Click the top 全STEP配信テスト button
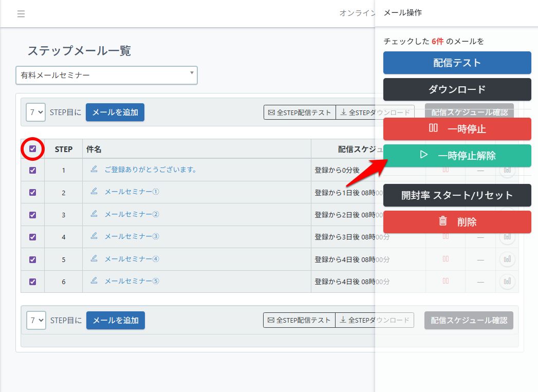The height and width of the screenshot is (392, 538). [x=300, y=113]
